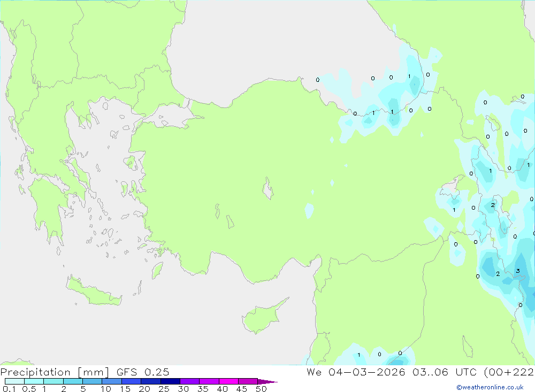Click the purple over-50 arrow at legend end
The width and height of the screenshot is (535, 392).
point(267,382)
